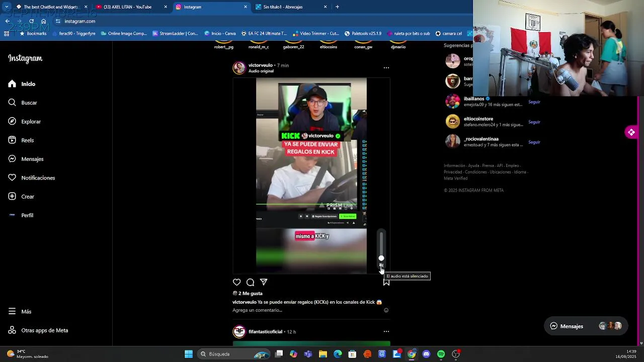Viewport: 644px width, 362px height.
Task: Click fifantasticoficial username
Action: coord(266,332)
